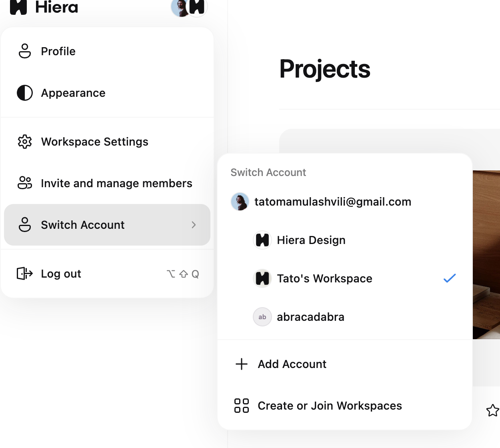Open Workspace Settings

click(x=107, y=142)
